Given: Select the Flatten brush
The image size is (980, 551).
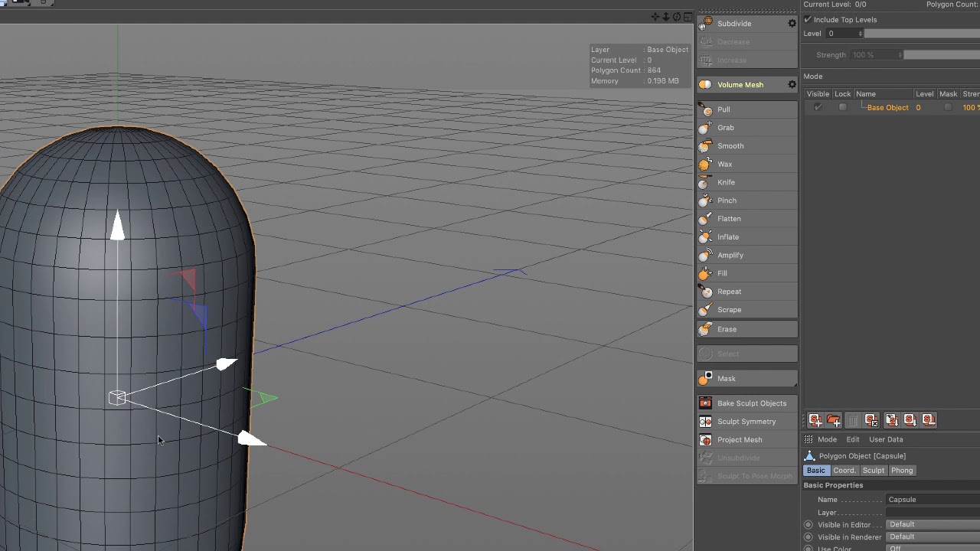Looking at the screenshot, I should pyautogui.click(x=747, y=219).
